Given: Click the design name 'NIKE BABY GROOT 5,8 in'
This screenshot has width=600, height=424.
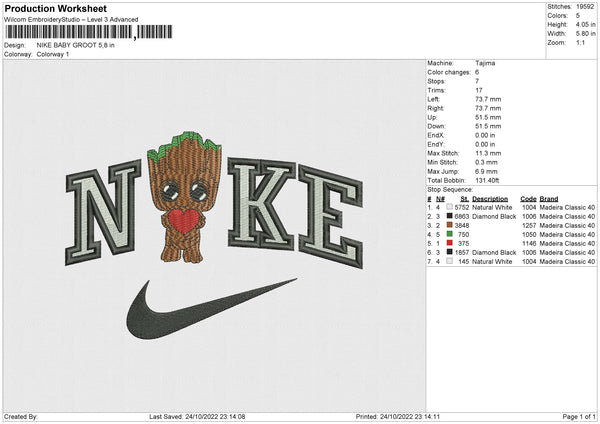Looking at the screenshot, I should click(x=75, y=45).
